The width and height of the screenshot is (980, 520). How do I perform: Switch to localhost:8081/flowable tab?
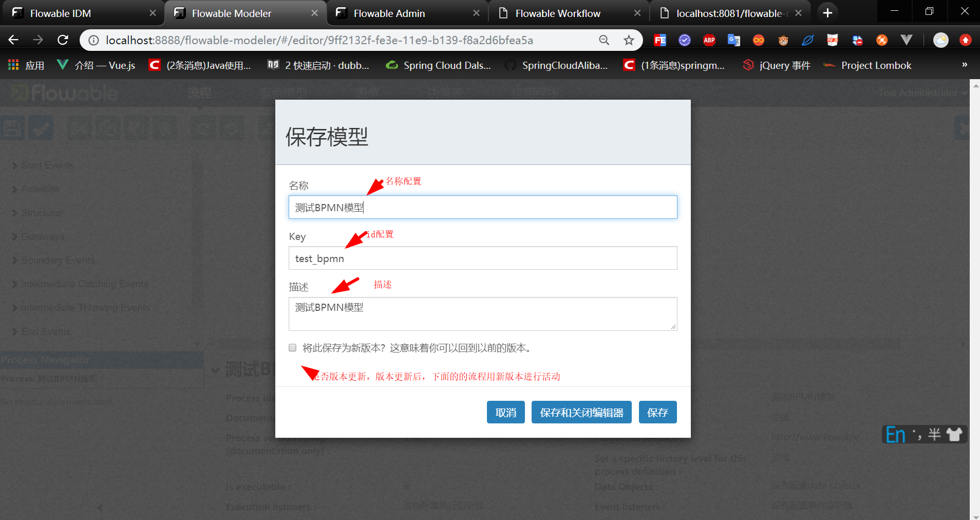point(730,13)
